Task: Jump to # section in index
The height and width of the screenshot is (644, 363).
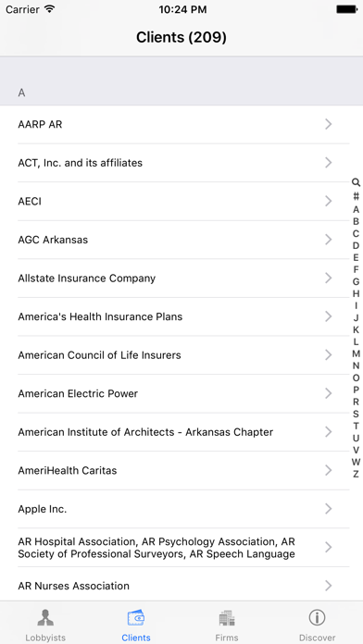Action: pyautogui.click(x=356, y=196)
